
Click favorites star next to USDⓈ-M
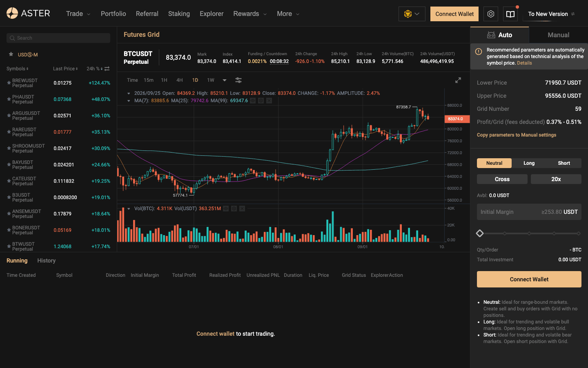point(11,54)
